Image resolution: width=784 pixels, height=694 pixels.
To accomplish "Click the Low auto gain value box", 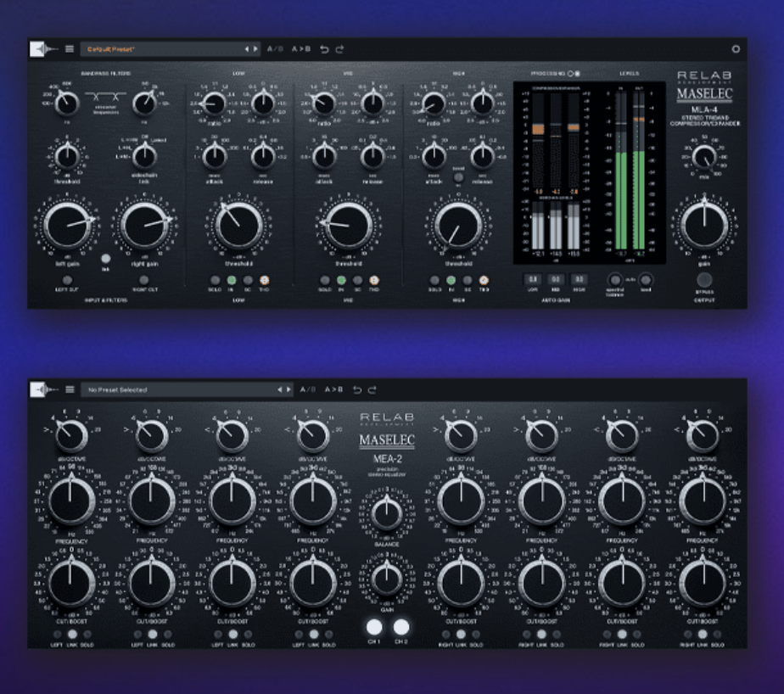I will tap(533, 279).
